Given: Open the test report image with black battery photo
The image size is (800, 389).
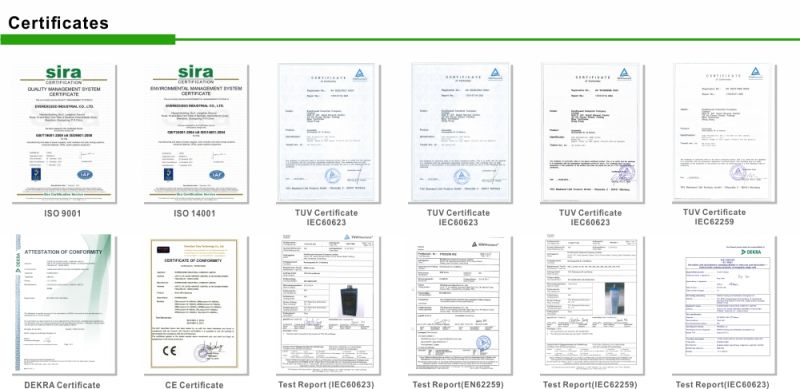Looking at the screenshot, I should pyautogui.click(x=328, y=304).
